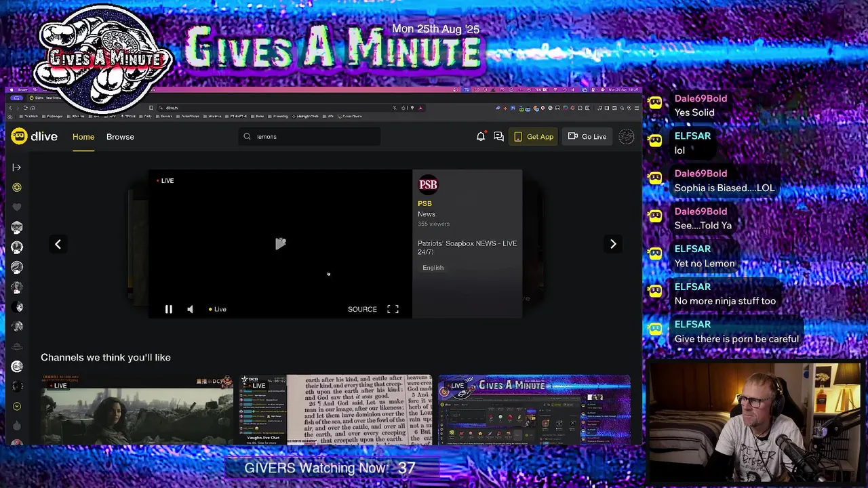
Task: Open the Bible text live channel thumbnail
Action: tap(336, 409)
